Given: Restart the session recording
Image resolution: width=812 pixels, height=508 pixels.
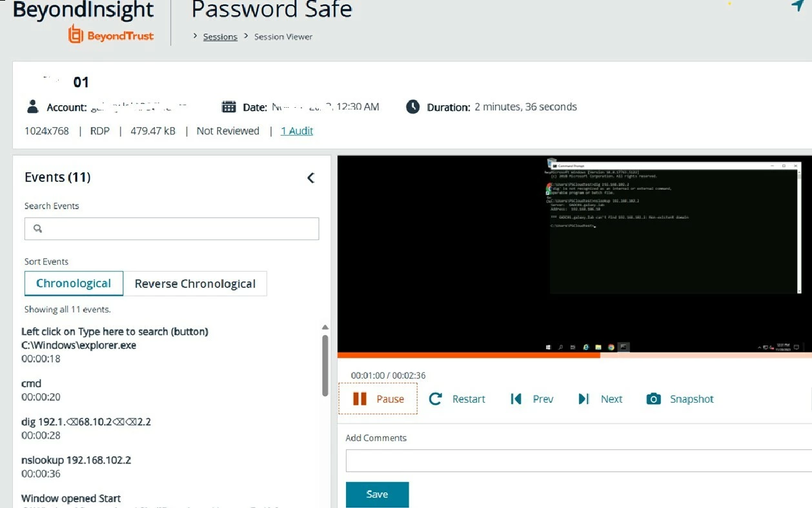Looking at the screenshot, I should 457,399.
